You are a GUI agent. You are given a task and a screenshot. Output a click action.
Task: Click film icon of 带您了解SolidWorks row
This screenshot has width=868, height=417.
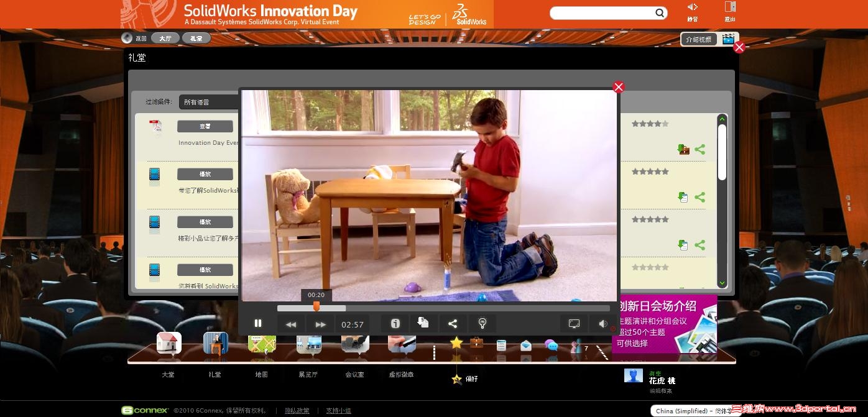tap(155, 175)
